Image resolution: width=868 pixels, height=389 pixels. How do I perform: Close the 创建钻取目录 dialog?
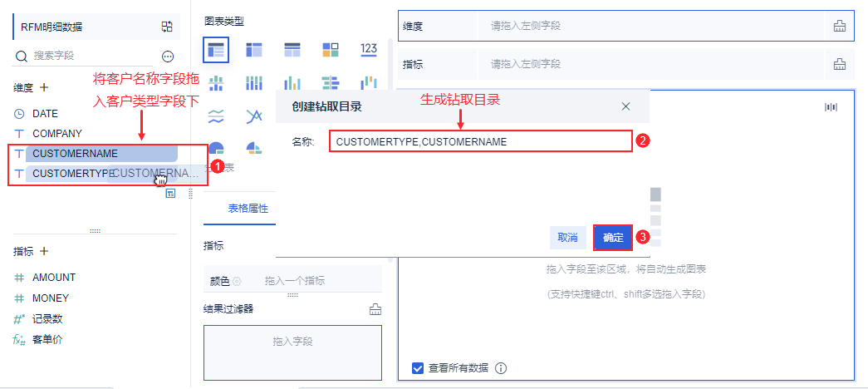[626, 106]
